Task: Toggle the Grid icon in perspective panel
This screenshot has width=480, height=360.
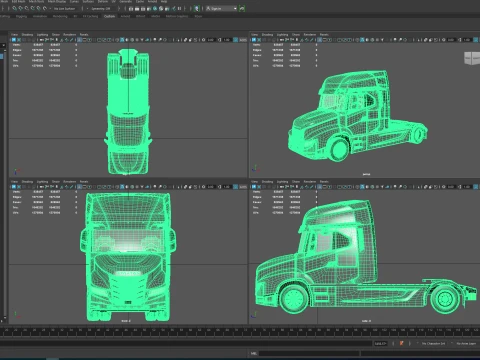Action: (x=320, y=40)
